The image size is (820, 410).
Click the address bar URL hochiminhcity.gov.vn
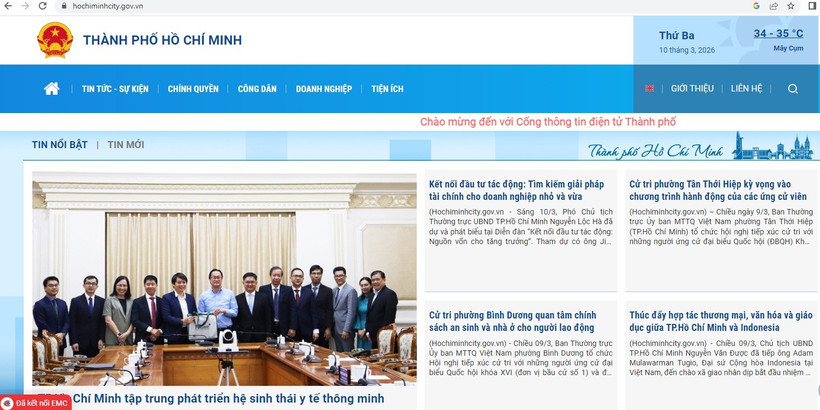pyautogui.click(x=108, y=6)
